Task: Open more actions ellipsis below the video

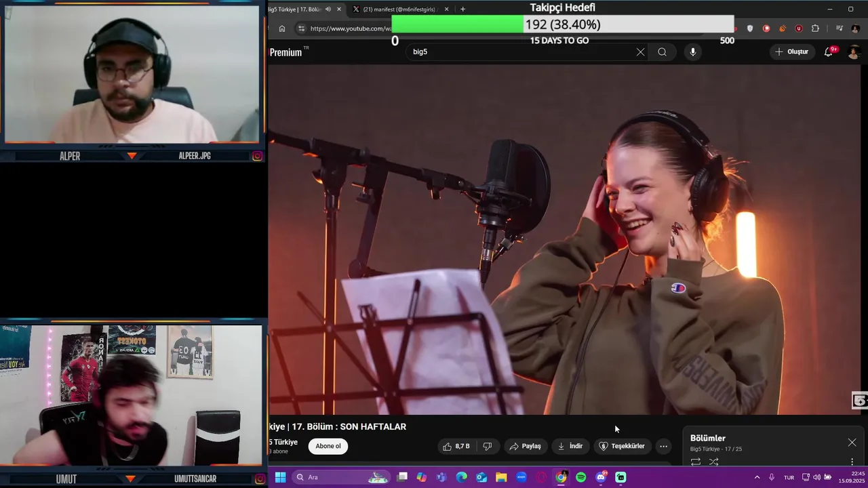Action: click(x=663, y=446)
